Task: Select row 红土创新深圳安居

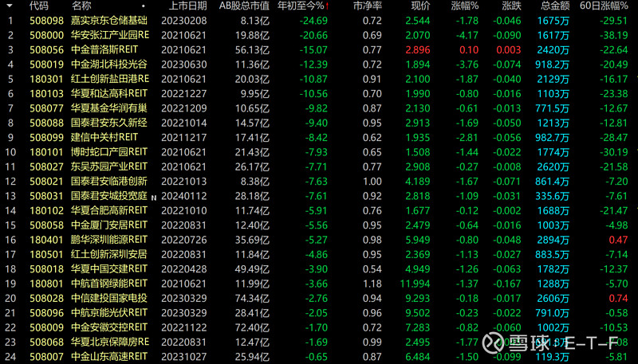Action: (x=319, y=254)
